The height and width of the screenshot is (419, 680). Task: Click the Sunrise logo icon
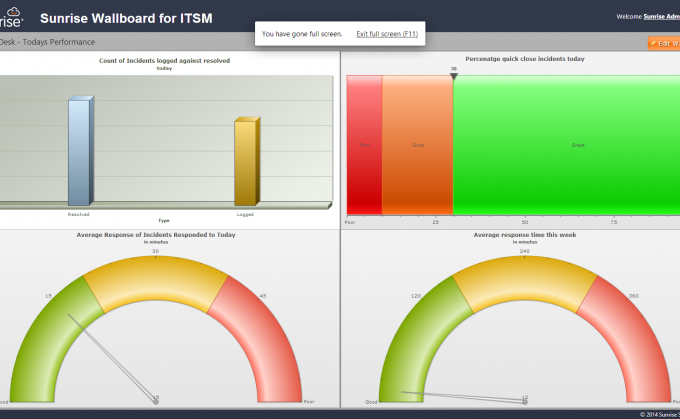(11, 18)
